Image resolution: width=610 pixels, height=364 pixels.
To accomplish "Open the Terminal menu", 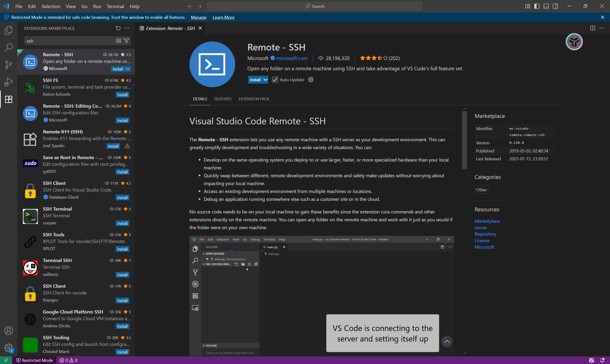I will pyautogui.click(x=115, y=6).
